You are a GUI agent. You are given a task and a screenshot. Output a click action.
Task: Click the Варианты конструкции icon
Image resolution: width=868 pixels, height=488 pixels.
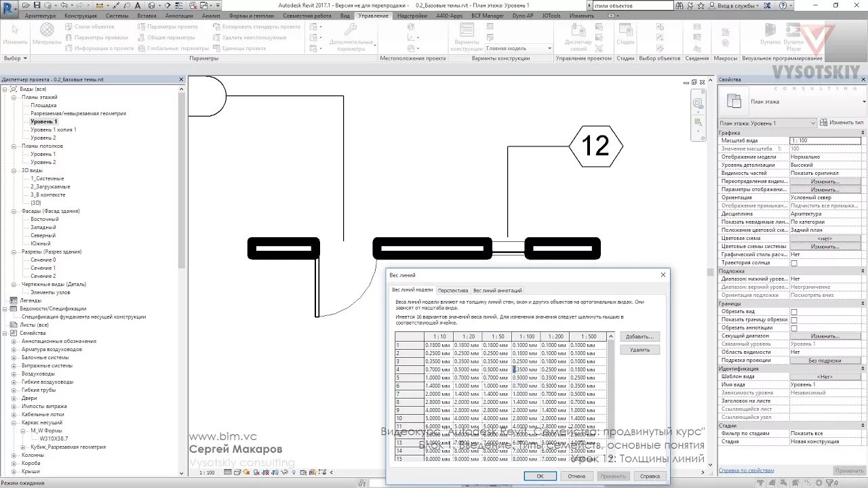coord(467,29)
